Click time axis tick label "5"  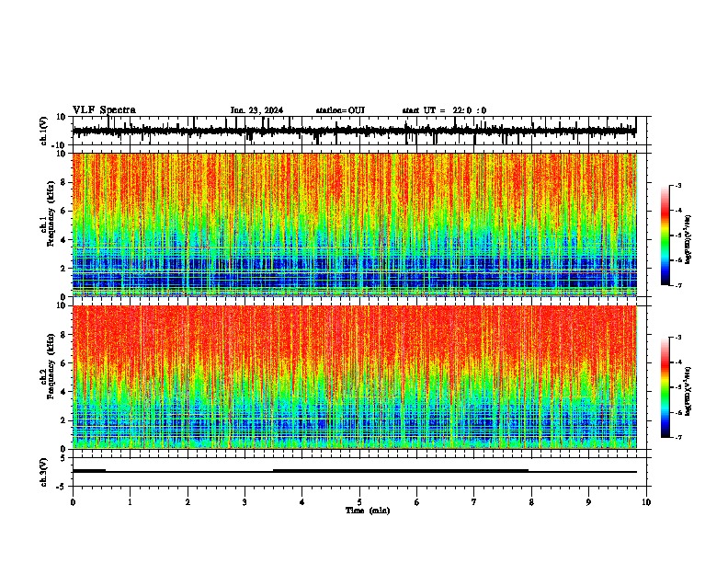(x=359, y=502)
